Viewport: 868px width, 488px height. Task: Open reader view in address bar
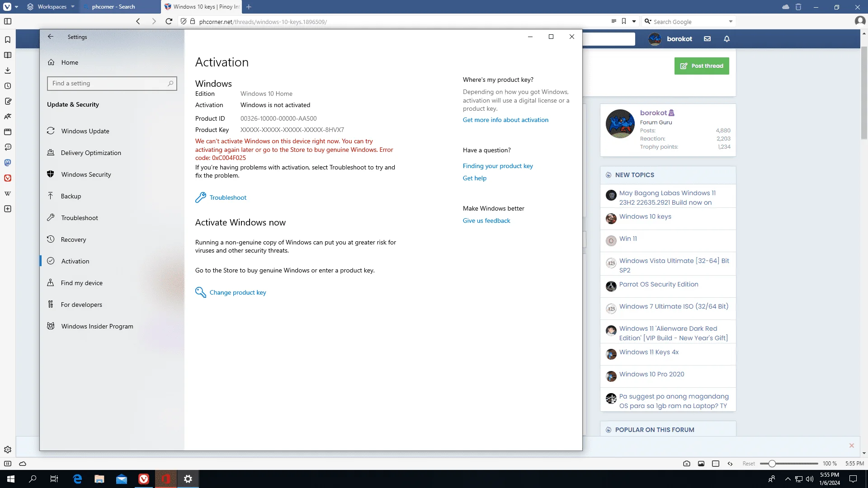pos(613,21)
